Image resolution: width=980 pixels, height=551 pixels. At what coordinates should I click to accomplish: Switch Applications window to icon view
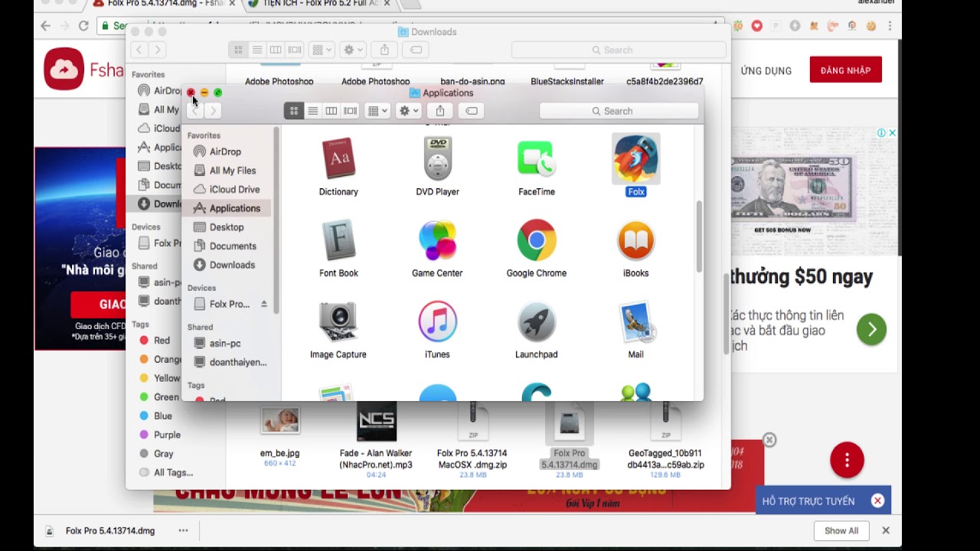(293, 111)
